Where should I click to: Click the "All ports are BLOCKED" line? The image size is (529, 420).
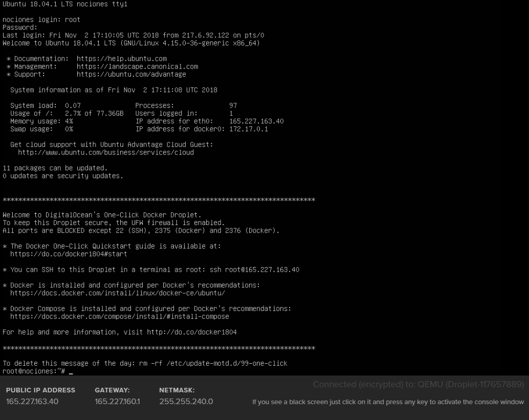(141, 230)
